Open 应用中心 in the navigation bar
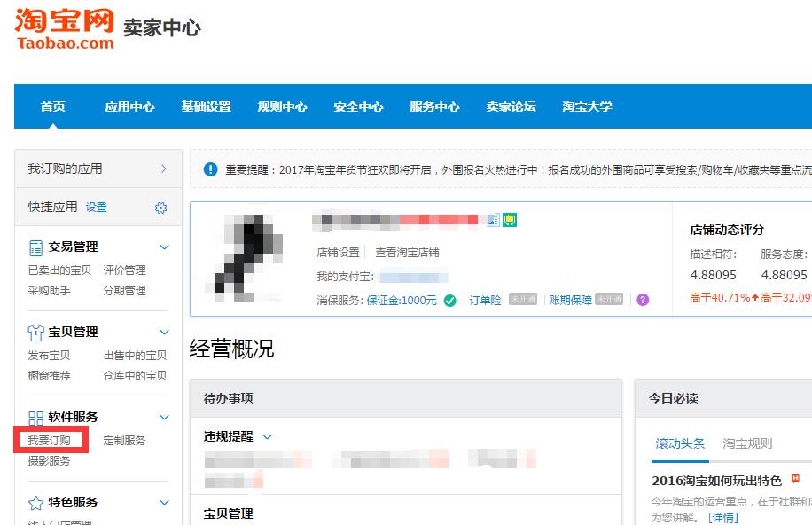 pos(129,106)
